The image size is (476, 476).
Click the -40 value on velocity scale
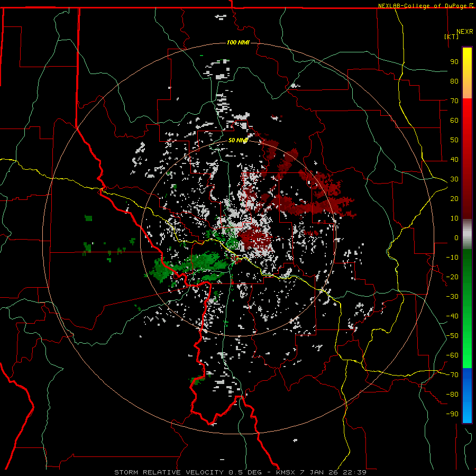click(x=452, y=316)
